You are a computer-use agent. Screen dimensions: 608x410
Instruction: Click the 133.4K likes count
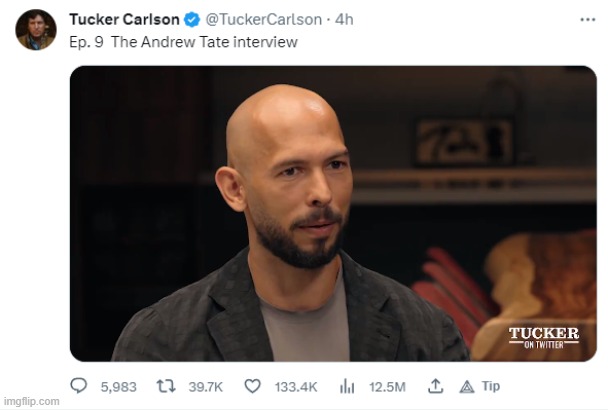[x=295, y=386]
